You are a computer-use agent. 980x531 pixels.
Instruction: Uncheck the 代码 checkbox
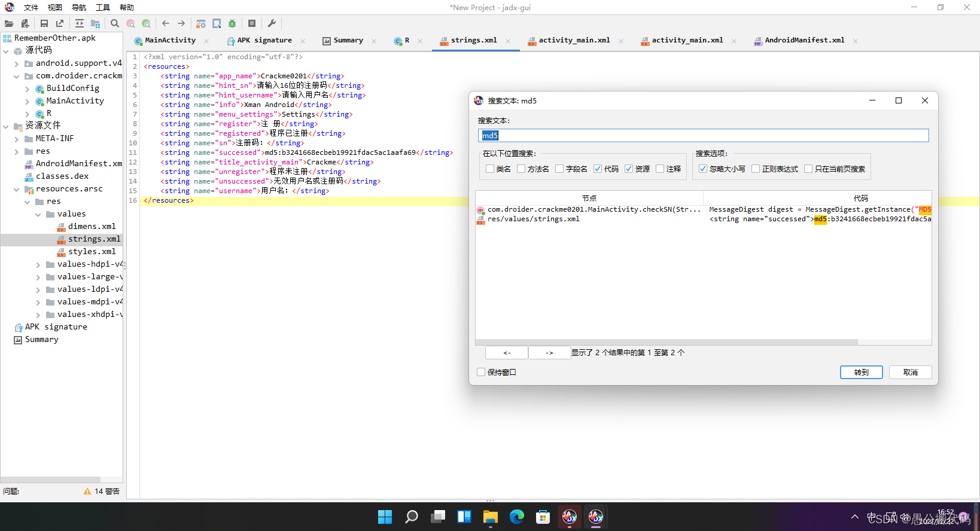[598, 169]
